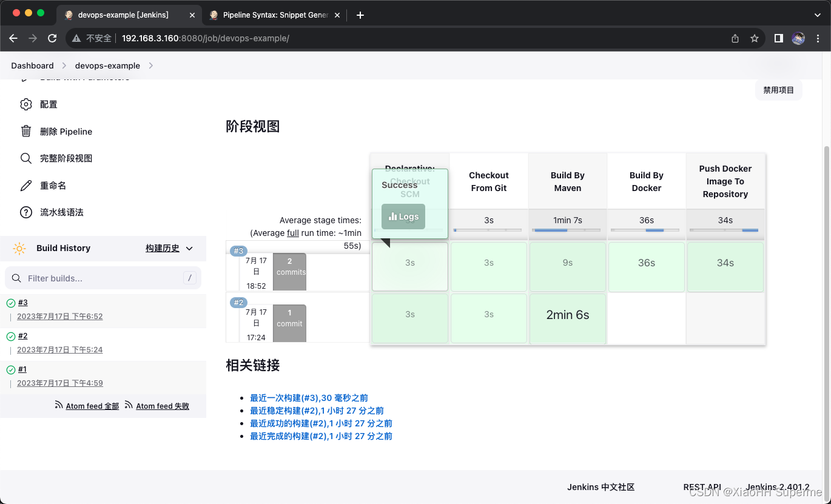The height and width of the screenshot is (504, 831).
Task: Click the trash icon for 删除 Pipeline
Action: tap(25, 131)
